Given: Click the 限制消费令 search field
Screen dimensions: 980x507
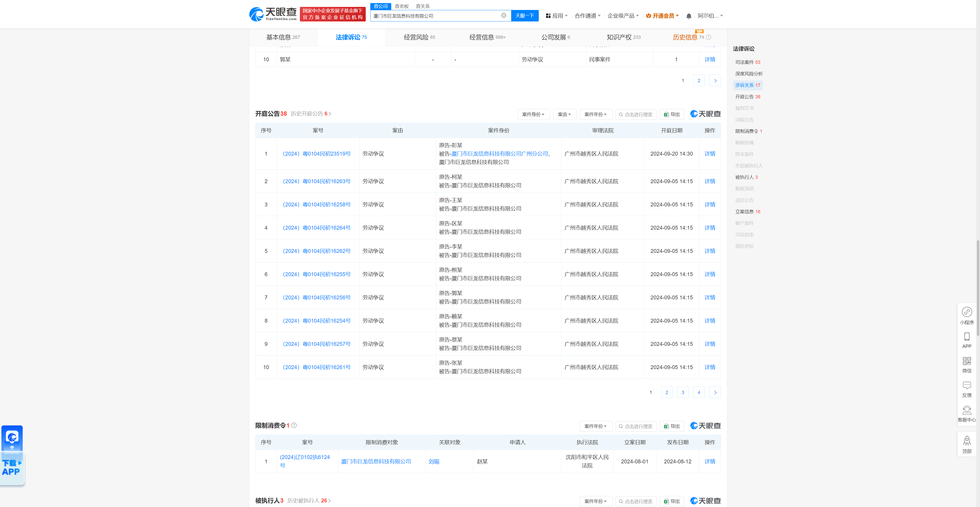Looking at the screenshot, I should 636,426.
